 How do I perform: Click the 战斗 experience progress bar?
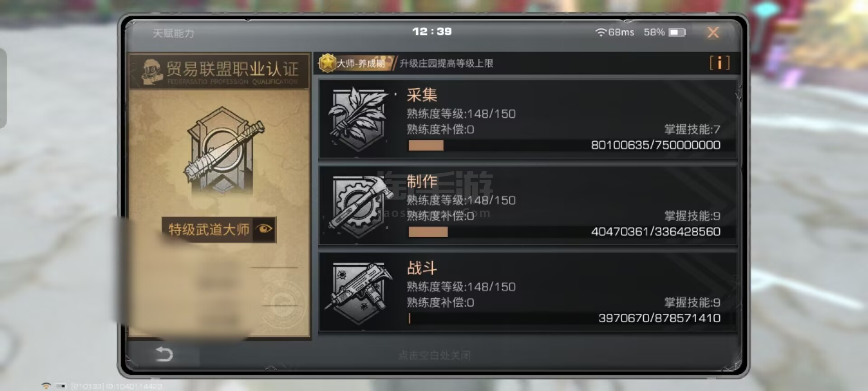(564, 318)
